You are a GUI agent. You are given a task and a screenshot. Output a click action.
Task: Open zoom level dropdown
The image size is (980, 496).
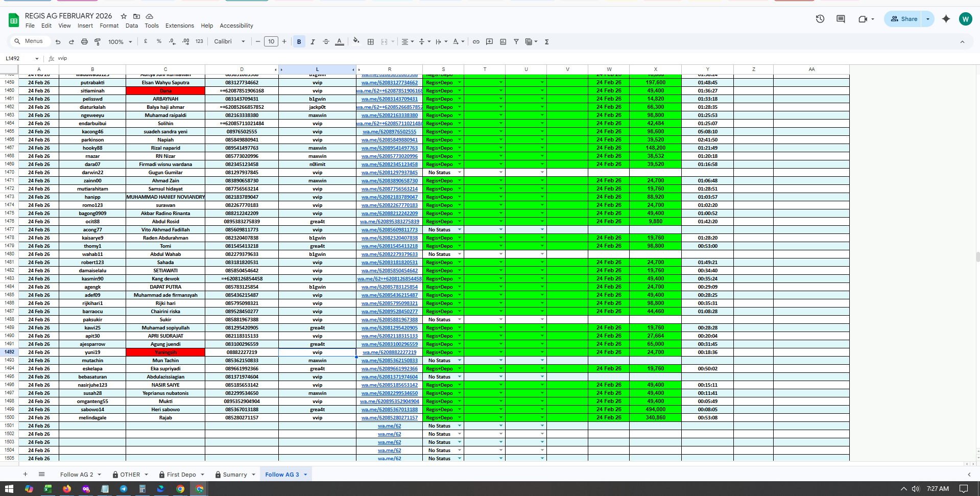[x=120, y=42]
